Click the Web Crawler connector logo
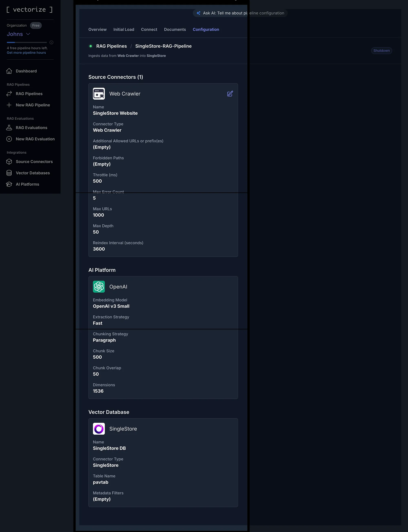 coord(99,94)
